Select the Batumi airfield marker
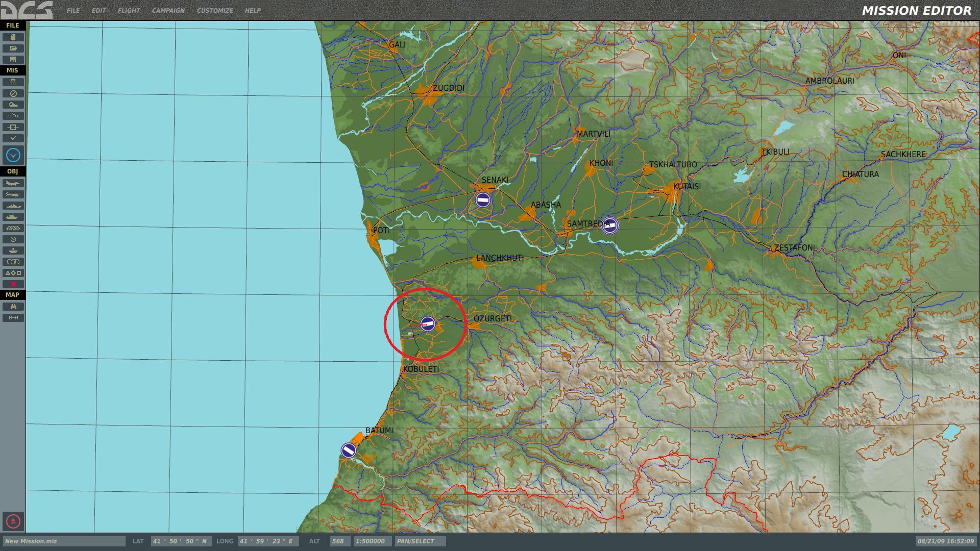This screenshot has width=980, height=551. [x=349, y=450]
